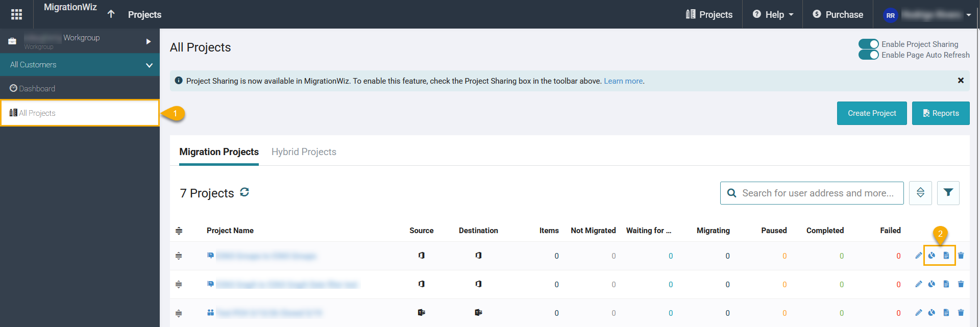Click the reorder handle of first project row
Screen dimensions: 980x327
[179, 256]
